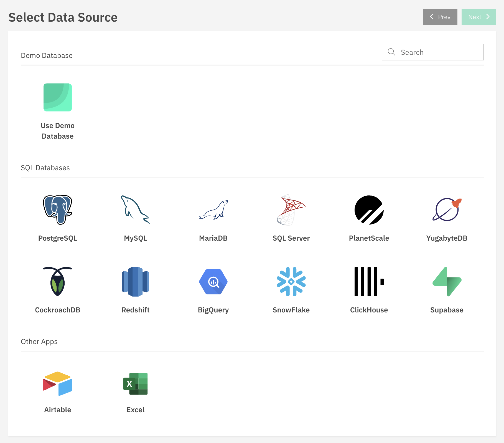504x443 pixels.
Task: Click the "CockroachDB" label text
Action: 58,310
